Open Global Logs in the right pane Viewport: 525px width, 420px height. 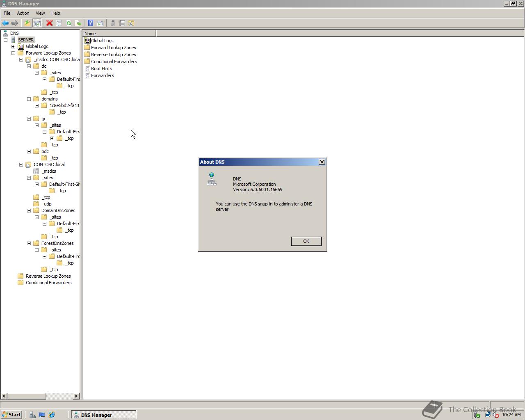(x=99, y=41)
